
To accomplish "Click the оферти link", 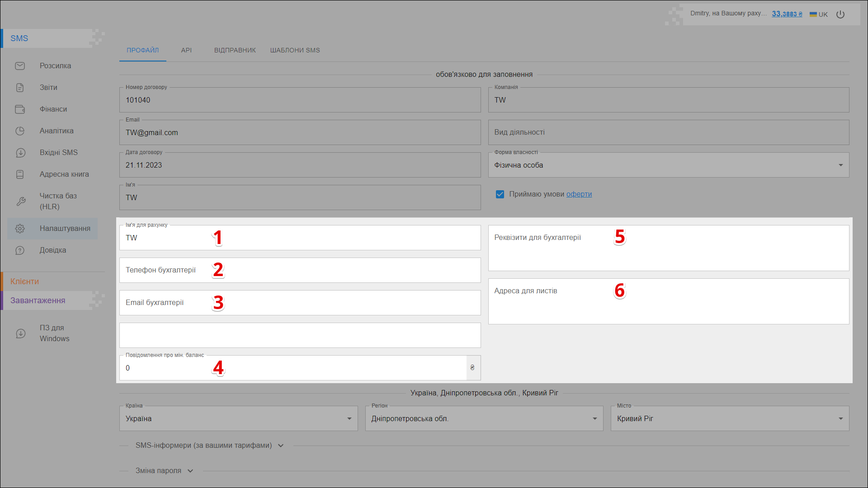I will (579, 194).
